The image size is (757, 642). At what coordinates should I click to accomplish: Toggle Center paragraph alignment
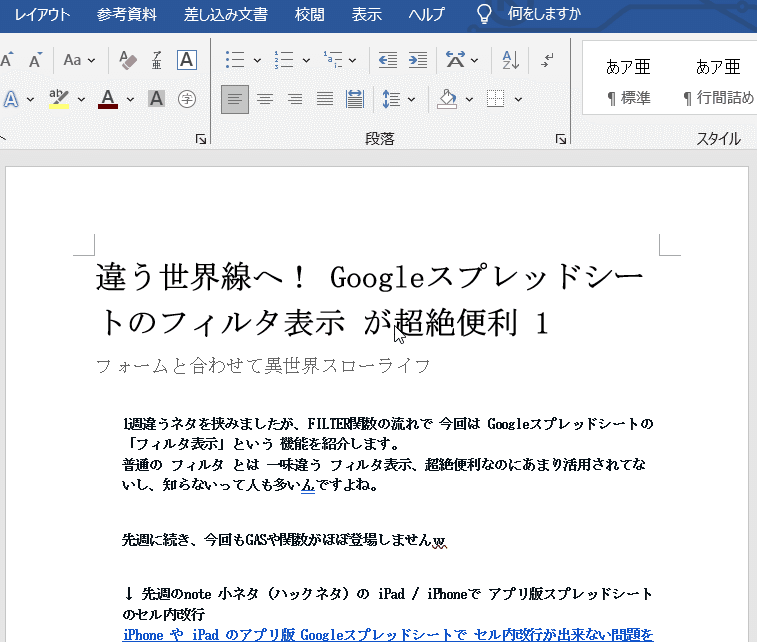[265, 99]
